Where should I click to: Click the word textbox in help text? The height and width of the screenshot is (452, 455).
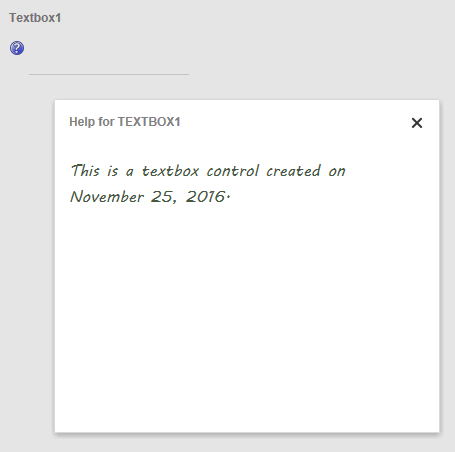coord(170,171)
